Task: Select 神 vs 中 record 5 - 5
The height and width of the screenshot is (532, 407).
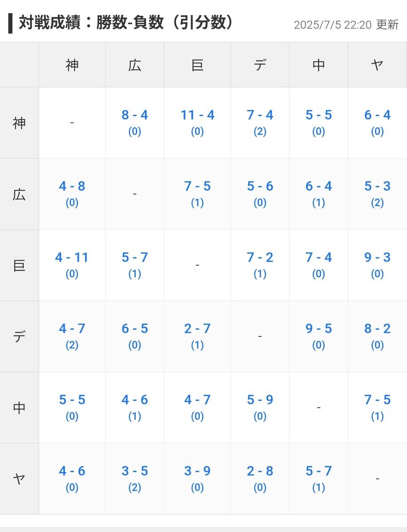Action: 319,115
